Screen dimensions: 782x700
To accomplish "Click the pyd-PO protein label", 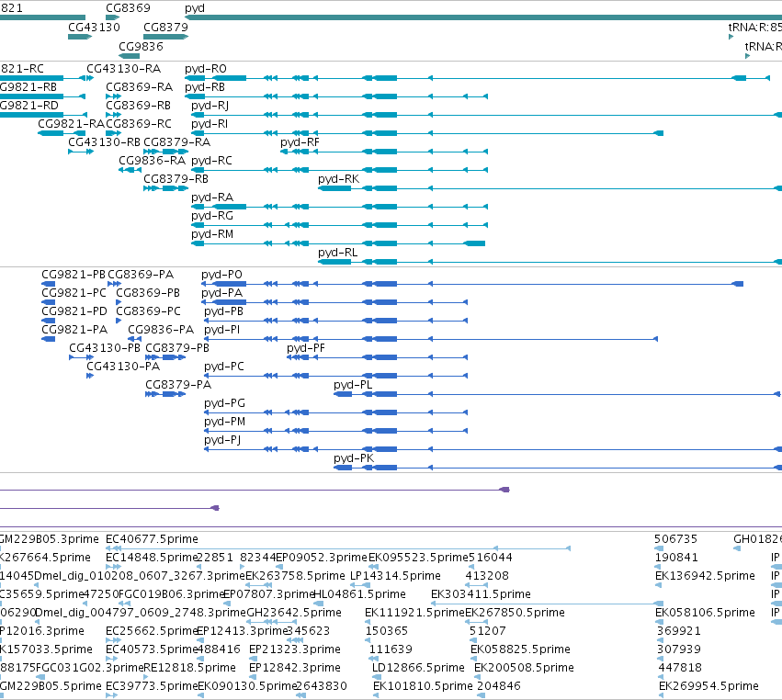I will (x=222, y=275).
